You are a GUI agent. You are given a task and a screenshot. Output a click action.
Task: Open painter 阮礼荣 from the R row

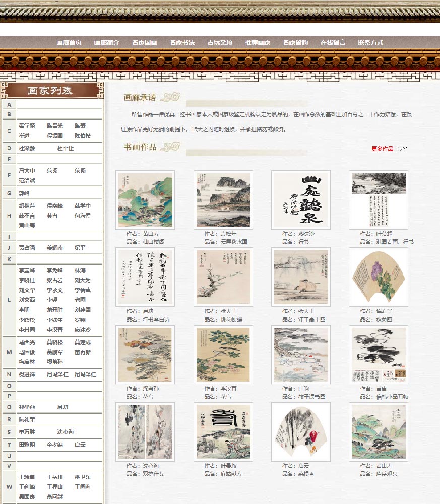click(27, 419)
